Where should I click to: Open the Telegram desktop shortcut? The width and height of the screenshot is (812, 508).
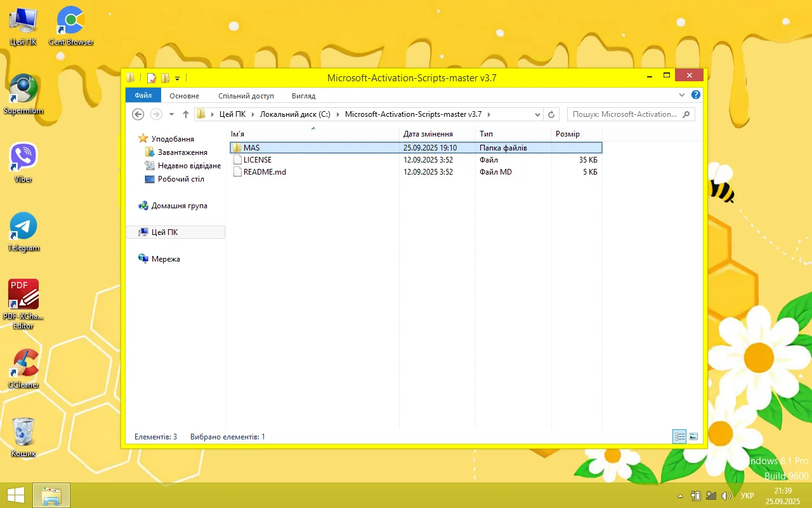click(23, 227)
